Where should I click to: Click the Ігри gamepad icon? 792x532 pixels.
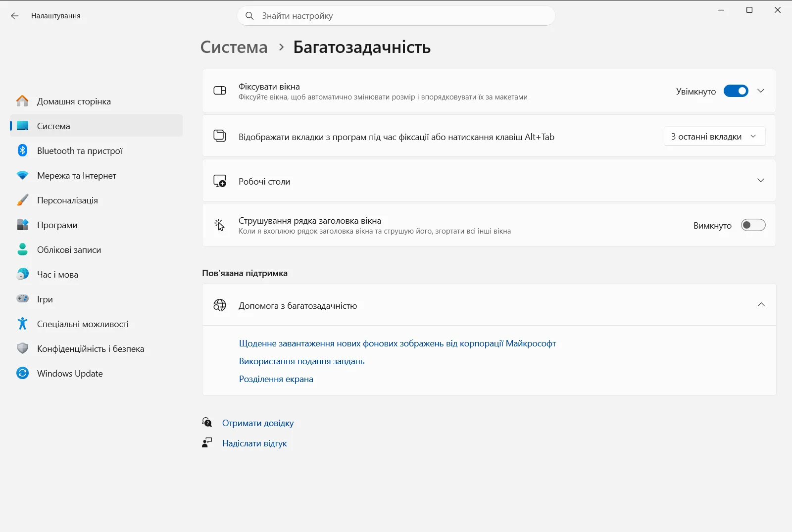pos(22,299)
